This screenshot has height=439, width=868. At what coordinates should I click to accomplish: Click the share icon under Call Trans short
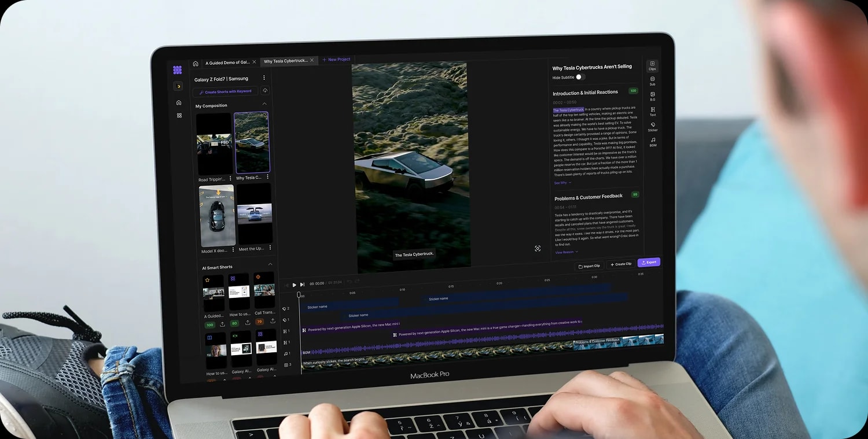273,321
